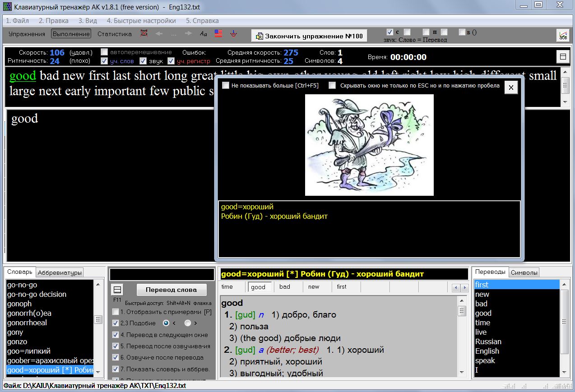Click the red grid icon after Статистика
Image resolution: width=575 pixels, height=392 pixels.
[x=144, y=33]
